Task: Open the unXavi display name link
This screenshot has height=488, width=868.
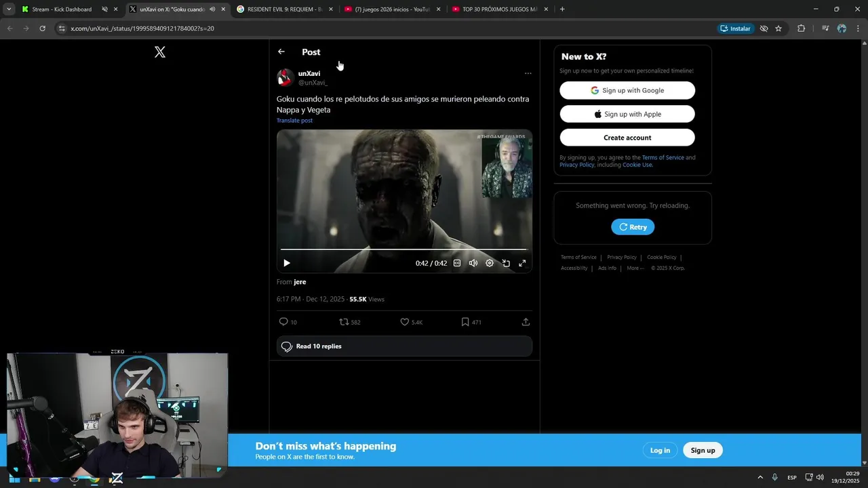Action: click(309, 73)
